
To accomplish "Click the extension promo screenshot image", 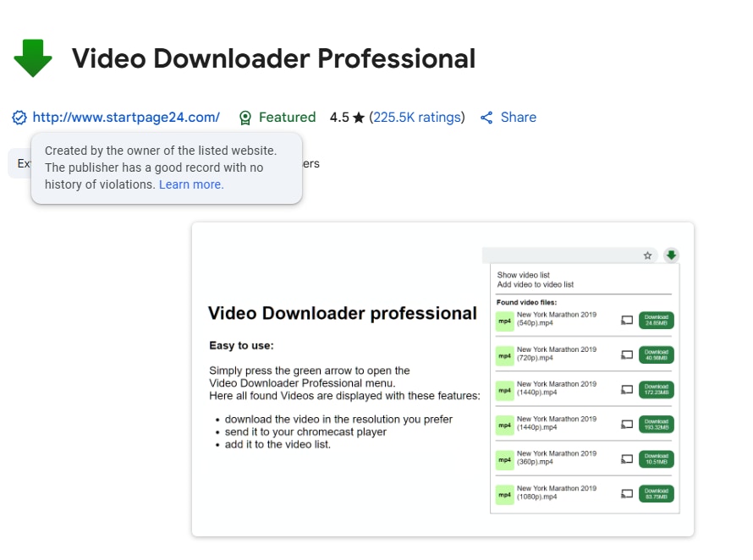I will [442, 380].
